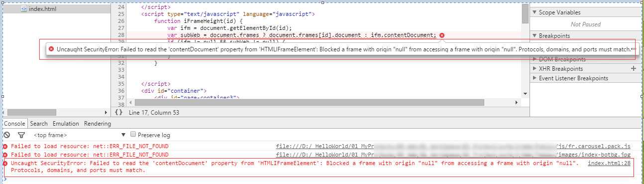Screen dimensions: 644x184
Task: Enable the Preserve log checkbox
Action: coord(133,135)
